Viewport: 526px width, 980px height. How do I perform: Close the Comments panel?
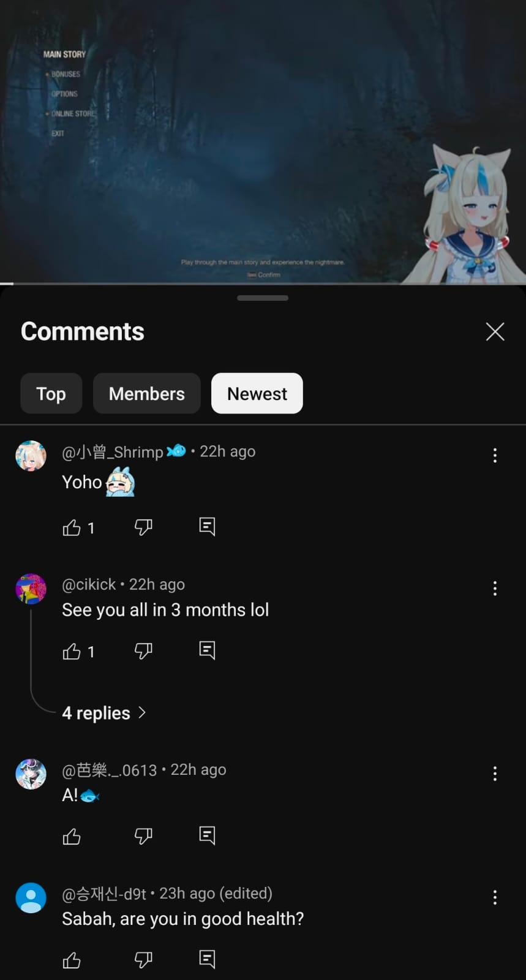[495, 331]
